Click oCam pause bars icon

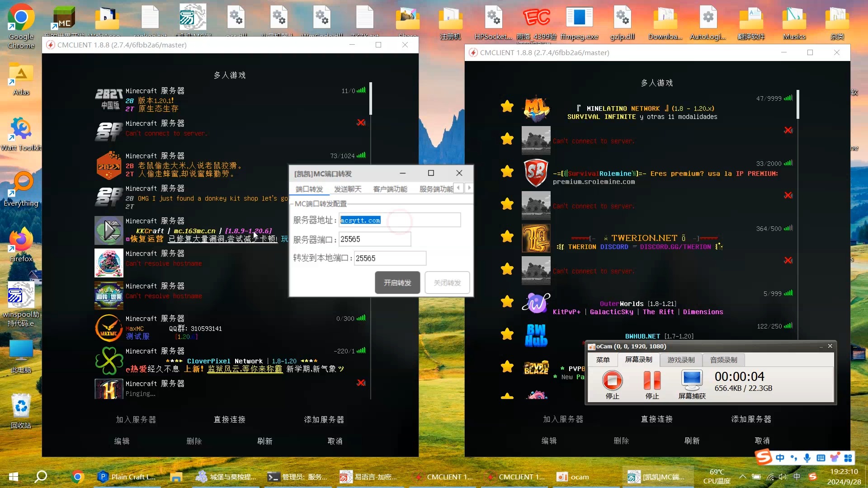pos(652,380)
